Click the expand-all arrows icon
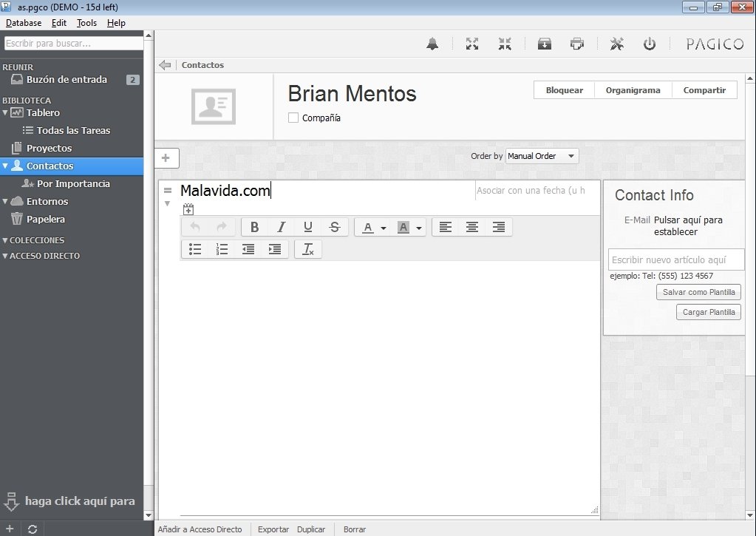 pos(472,44)
